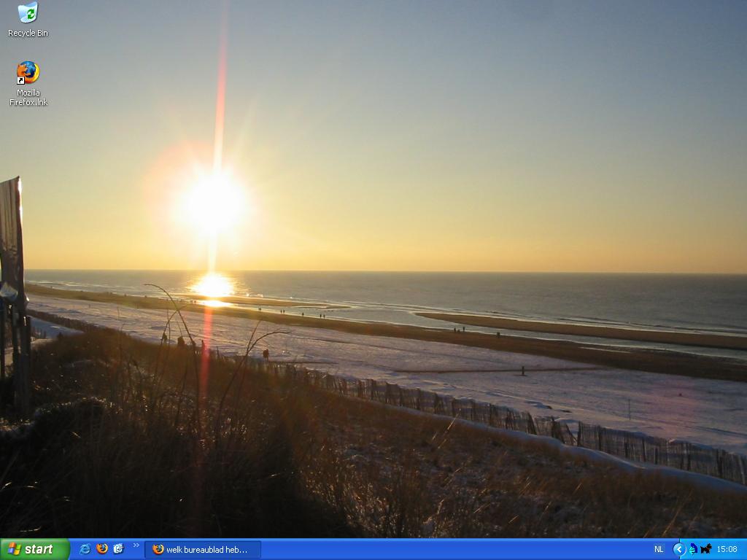
Task: Switch to the 'welk bureaublad heb…' taskbar window
Action: tap(206, 549)
